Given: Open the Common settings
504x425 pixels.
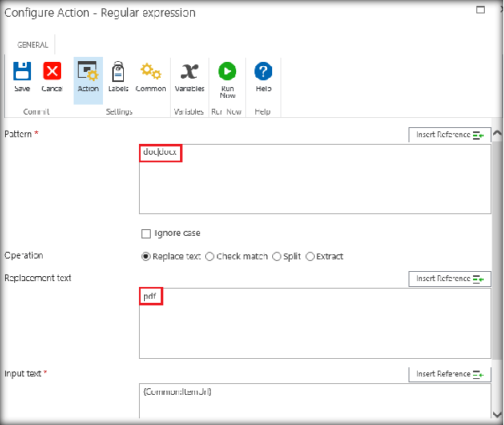Looking at the screenshot, I should [x=151, y=77].
